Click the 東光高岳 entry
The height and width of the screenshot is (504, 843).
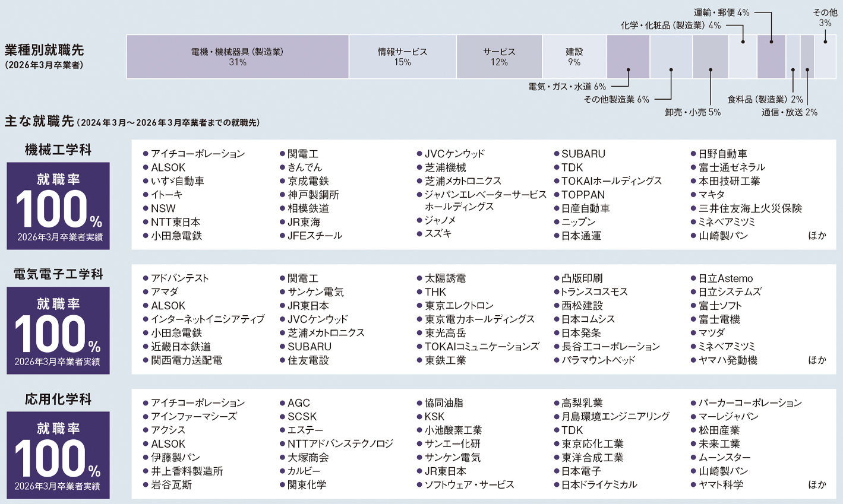[446, 333]
